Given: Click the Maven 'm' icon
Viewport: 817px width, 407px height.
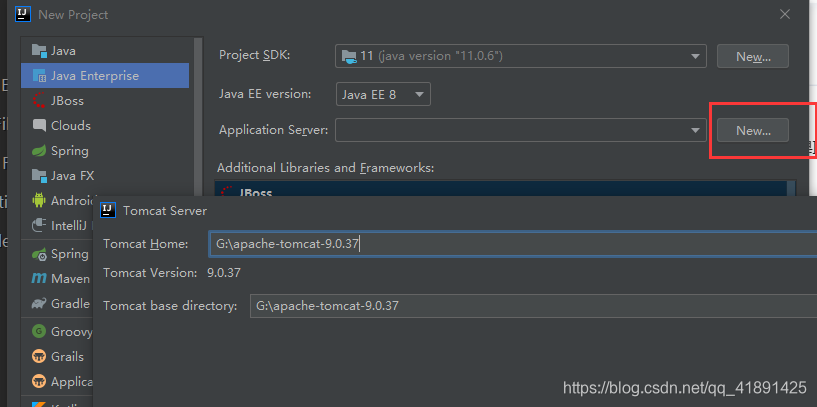Looking at the screenshot, I should [40, 278].
